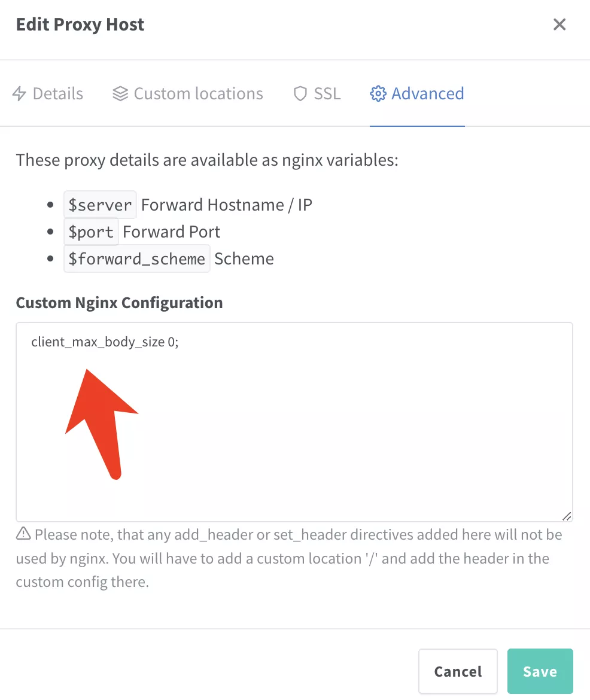Select the Advanced tab
Screen dimensions: 590x700
(x=417, y=94)
